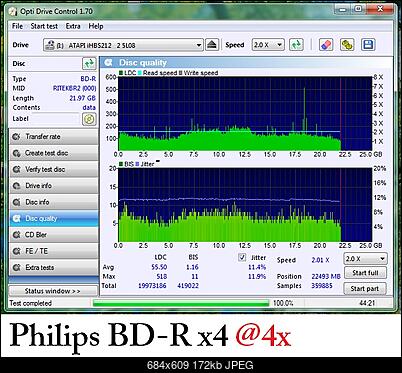
Task: Open the Drive selection dropdown
Action: tap(123, 45)
